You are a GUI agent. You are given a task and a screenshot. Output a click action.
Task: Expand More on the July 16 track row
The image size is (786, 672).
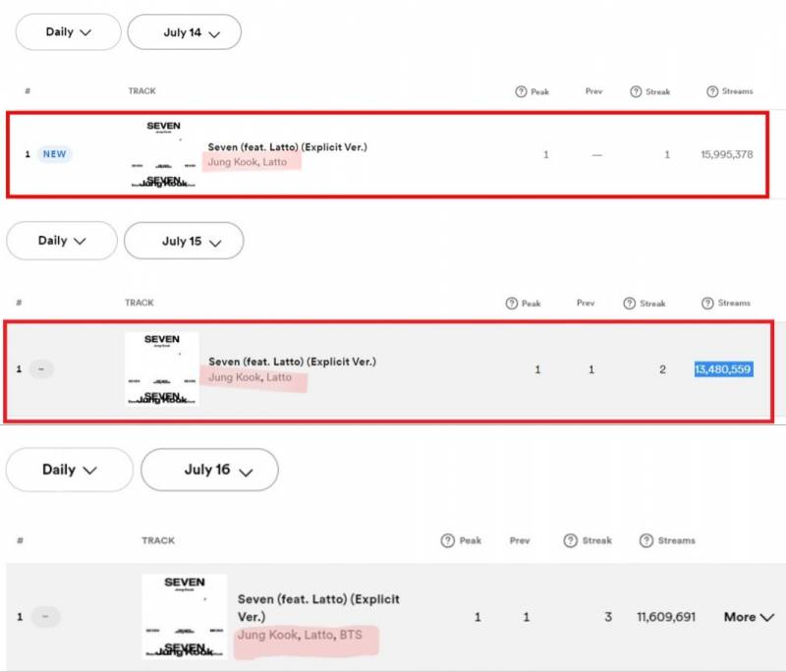click(749, 617)
